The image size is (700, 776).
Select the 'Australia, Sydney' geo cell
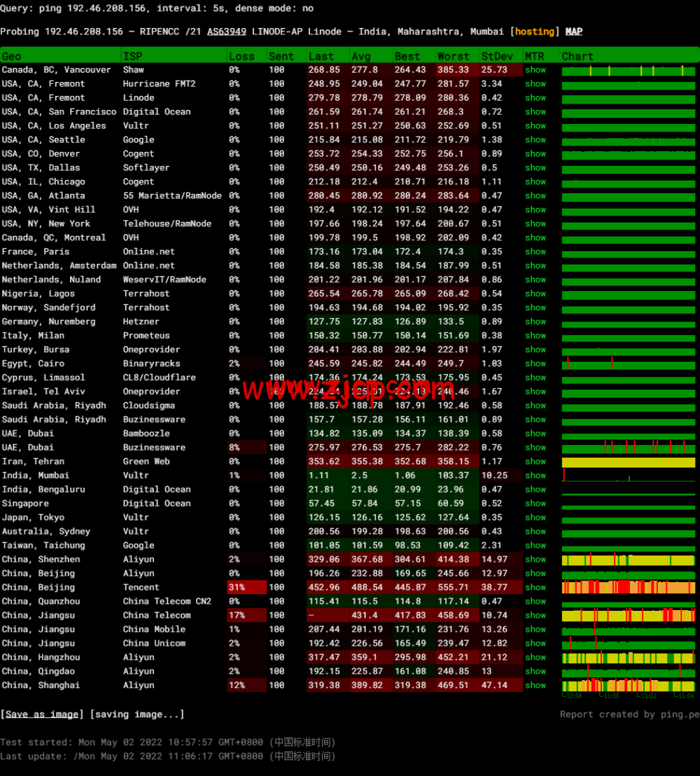(46, 531)
